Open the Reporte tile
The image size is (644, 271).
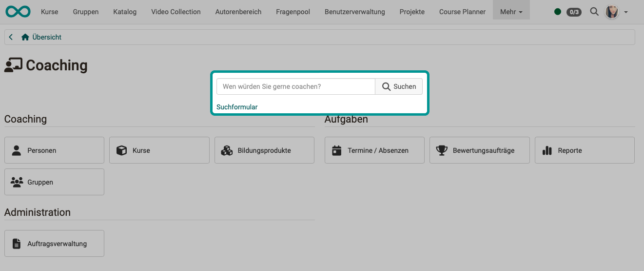pos(585,150)
